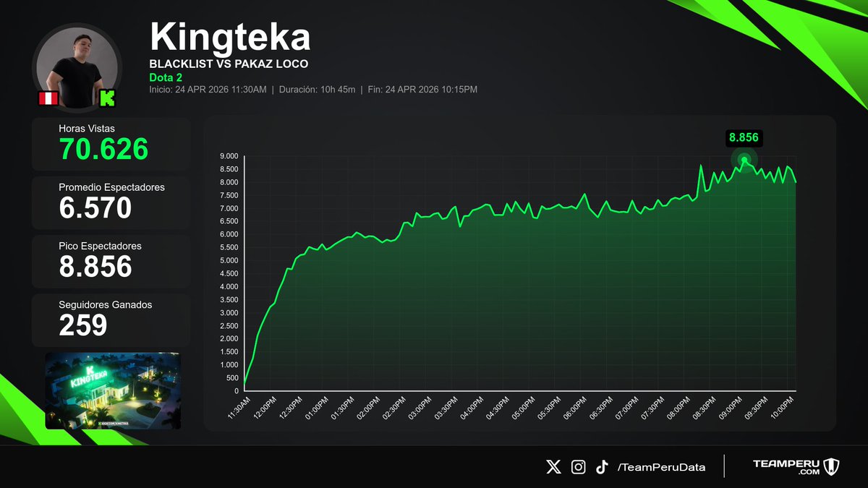Click the /TeamPeruData handle
The width and height of the screenshot is (868, 488).
661,467
